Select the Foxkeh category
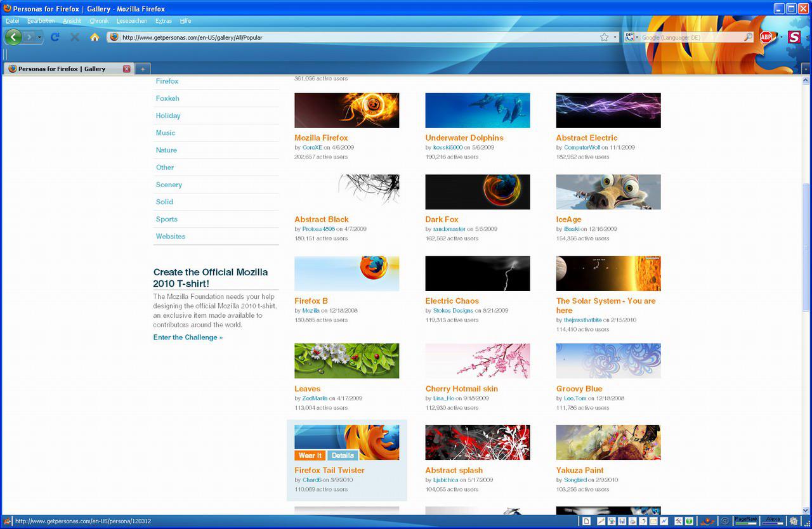The width and height of the screenshot is (812, 529). 167,98
